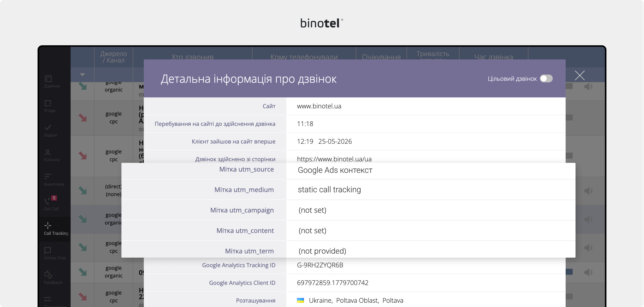Click the Джерело / Канал column header

113,57
